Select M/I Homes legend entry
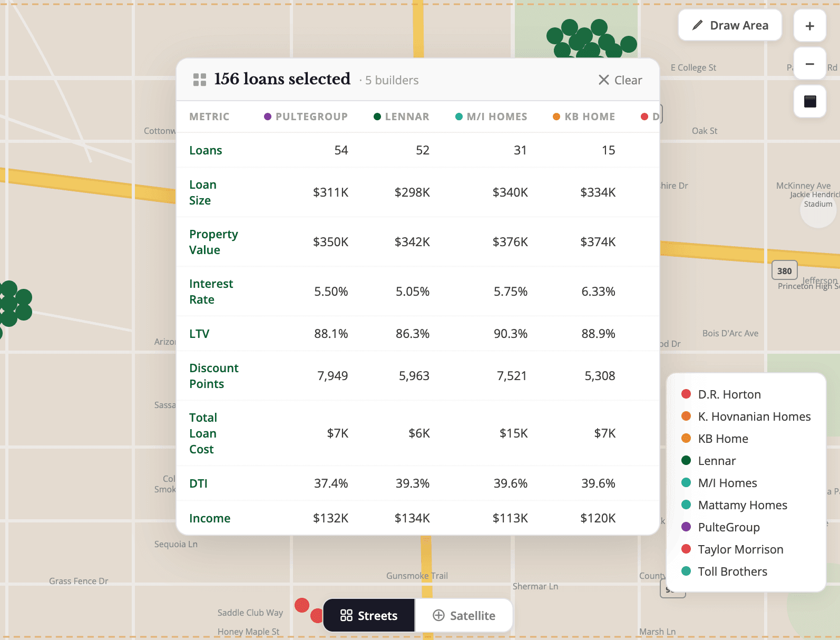 click(719, 483)
